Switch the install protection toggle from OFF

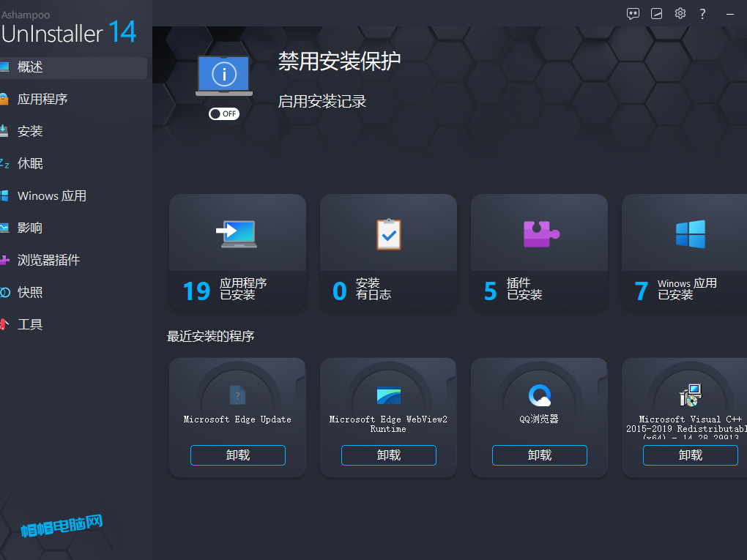(x=223, y=113)
